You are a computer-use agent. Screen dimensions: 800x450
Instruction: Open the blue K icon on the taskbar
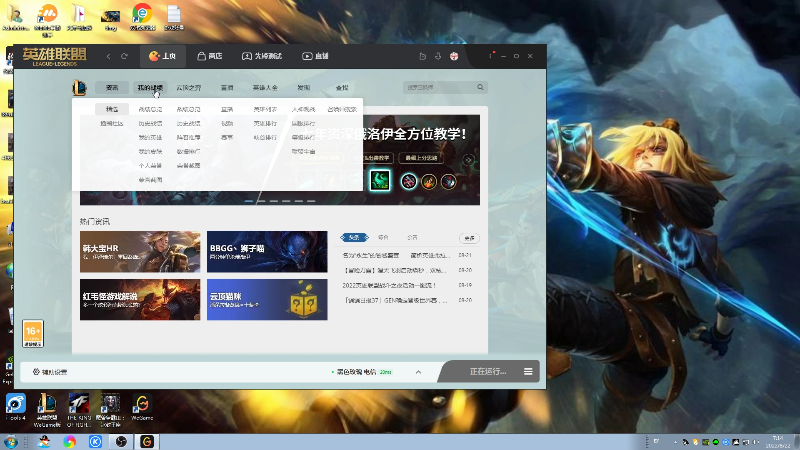point(95,441)
